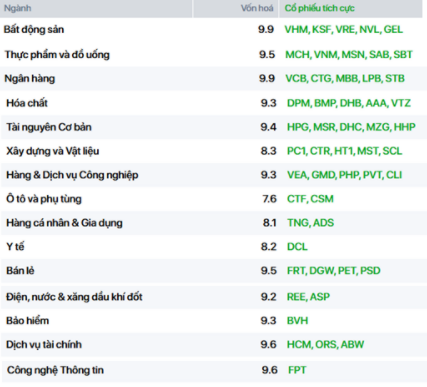Click the Cổ phiếu tích cực header
Image resolution: width=427 pixels, height=387 pixels.
point(320,8)
